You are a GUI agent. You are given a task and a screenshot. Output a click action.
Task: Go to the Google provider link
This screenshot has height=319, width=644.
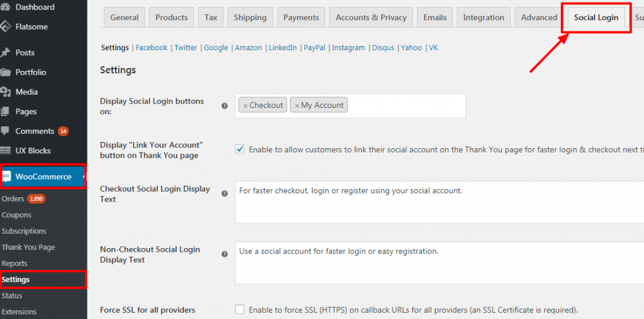coord(216,48)
